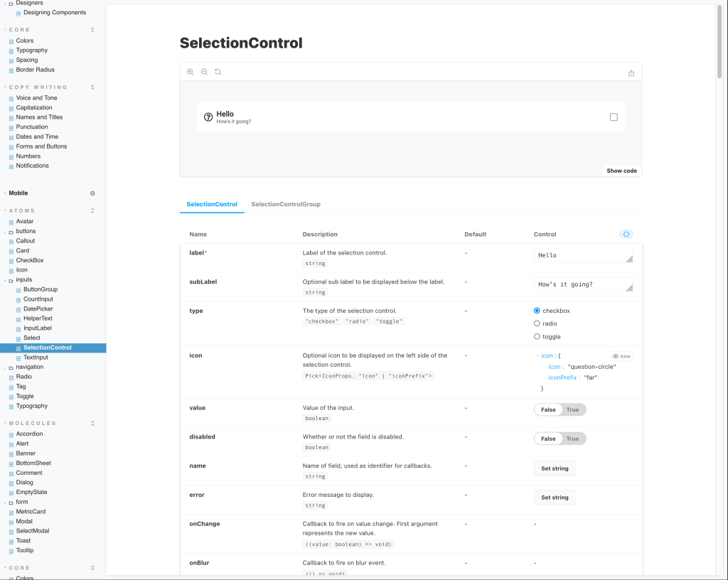Check the Hello checkbox in the preview
The image size is (728, 580).
coord(614,117)
